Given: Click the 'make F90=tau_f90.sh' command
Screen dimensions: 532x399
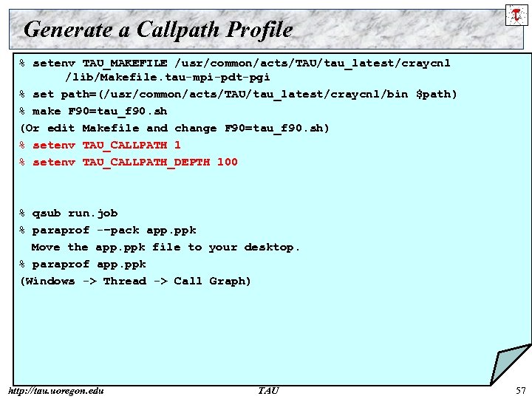Looking at the screenshot, I should 93,112.
